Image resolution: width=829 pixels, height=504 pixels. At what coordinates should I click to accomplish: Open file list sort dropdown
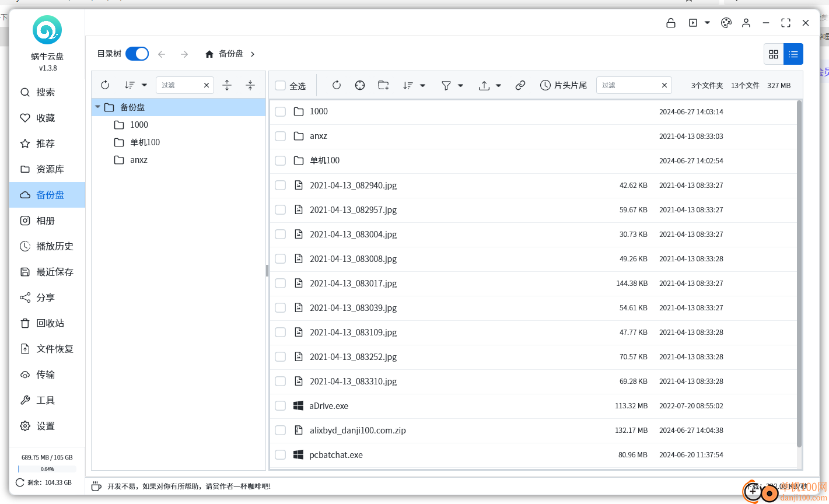(x=414, y=85)
